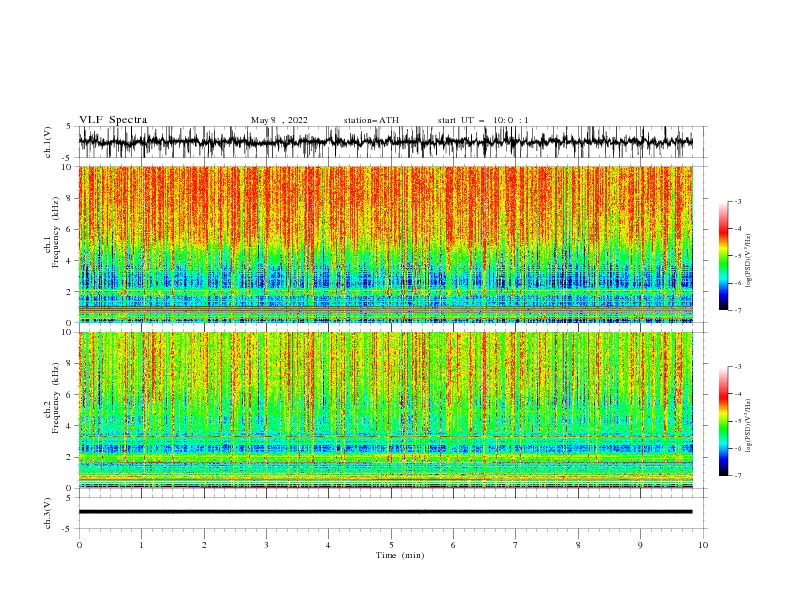The image size is (792, 612).
Task: Click the ch.1 PSD color bar
Action: [723, 256]
